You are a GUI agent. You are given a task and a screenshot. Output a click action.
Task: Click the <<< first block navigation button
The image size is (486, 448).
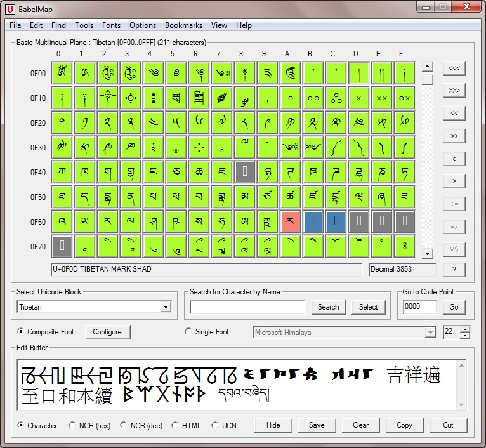[454, 68]
